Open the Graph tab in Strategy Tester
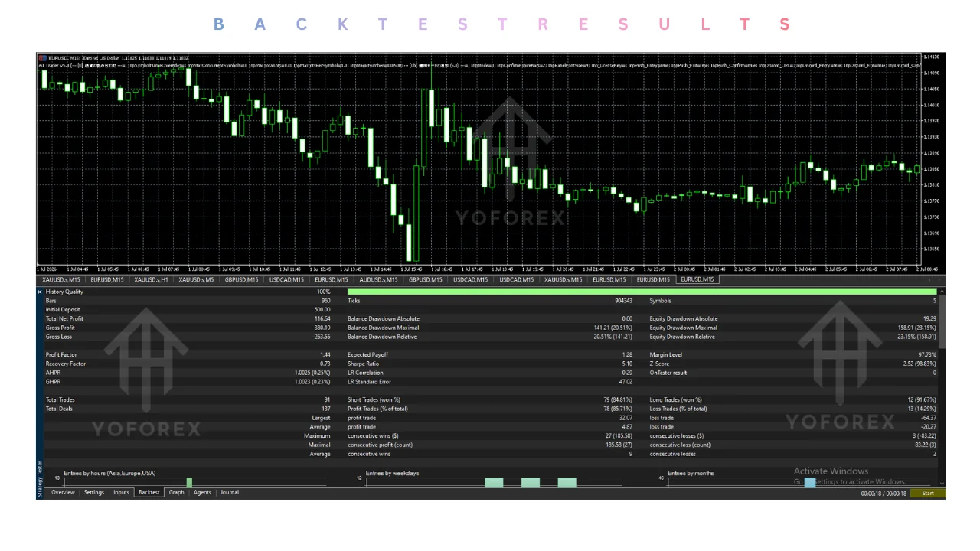The width and height of the screenshot is (980, 551). tap(177, 492)
